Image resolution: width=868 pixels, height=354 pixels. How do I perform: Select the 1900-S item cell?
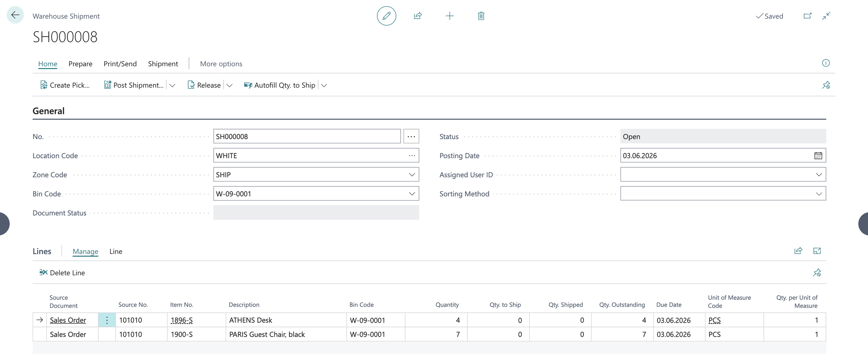(x=197, y=335)
